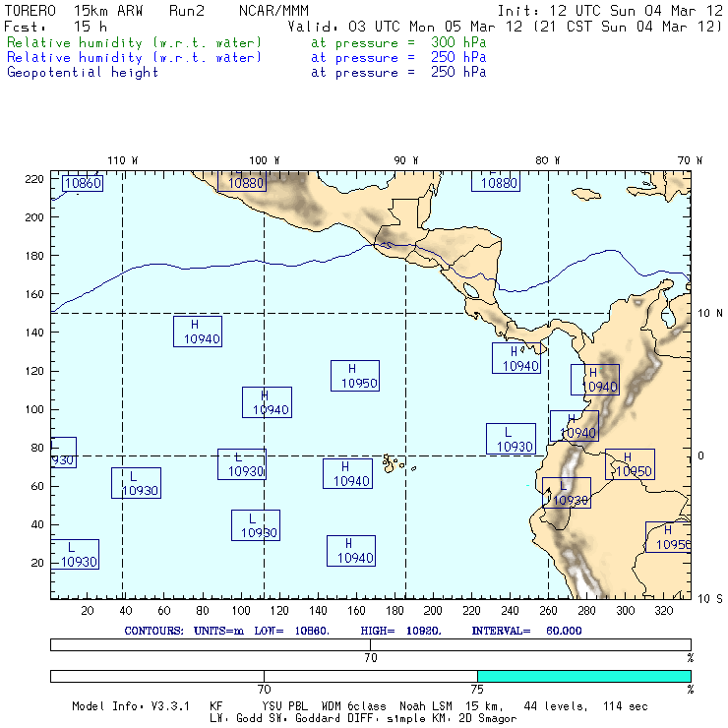Click the 'Noah LSM' model info text
This screenshot has height=728, width=728.
pyautogui.click(x=426, y=706)
